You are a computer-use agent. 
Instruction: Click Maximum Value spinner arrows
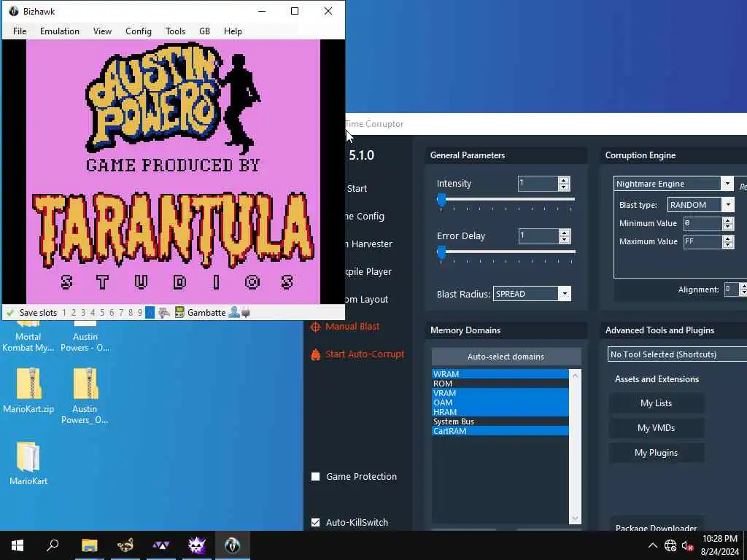728,241
